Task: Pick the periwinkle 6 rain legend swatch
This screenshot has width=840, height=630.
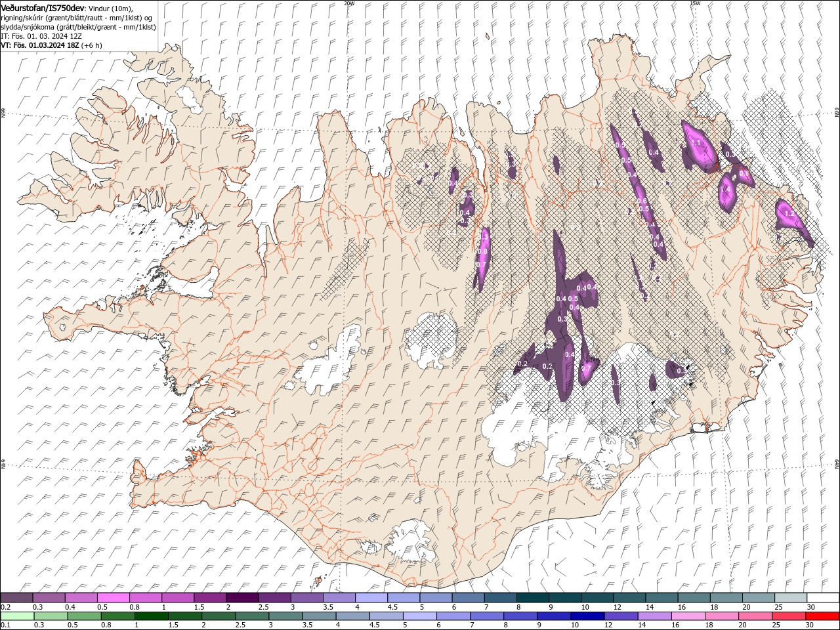Action: click(x=453, y=616)
